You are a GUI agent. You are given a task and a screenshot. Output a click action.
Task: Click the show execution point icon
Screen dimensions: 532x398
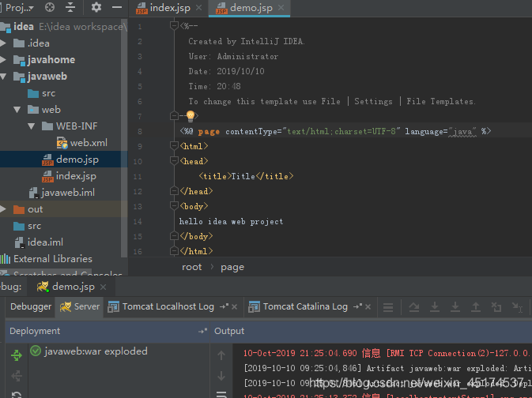point(388,307)
